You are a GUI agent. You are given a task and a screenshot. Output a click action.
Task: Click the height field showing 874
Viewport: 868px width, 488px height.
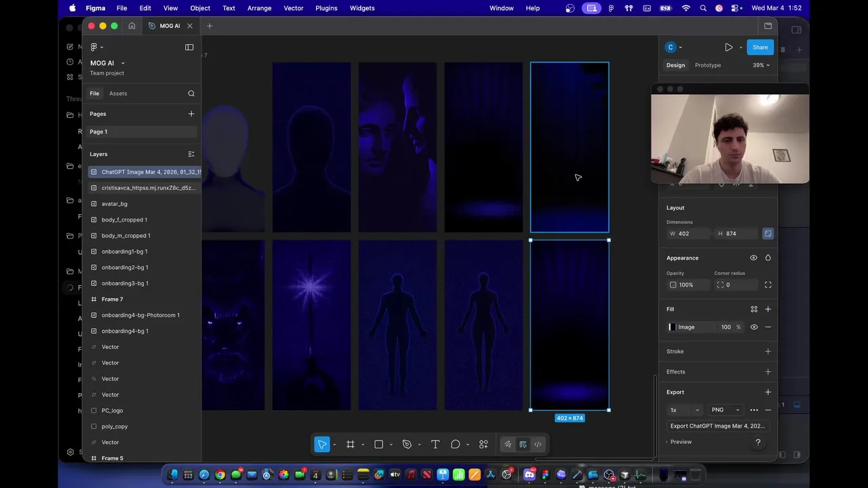pos(737,234)
